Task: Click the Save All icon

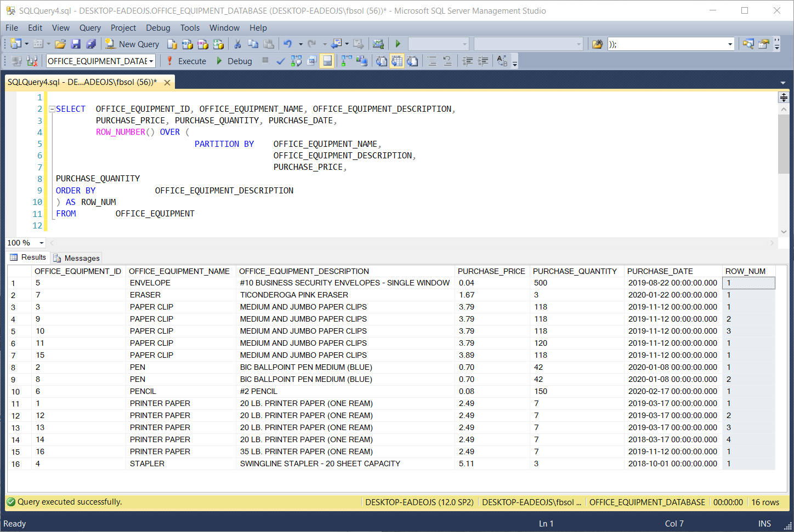Action: 91,44
